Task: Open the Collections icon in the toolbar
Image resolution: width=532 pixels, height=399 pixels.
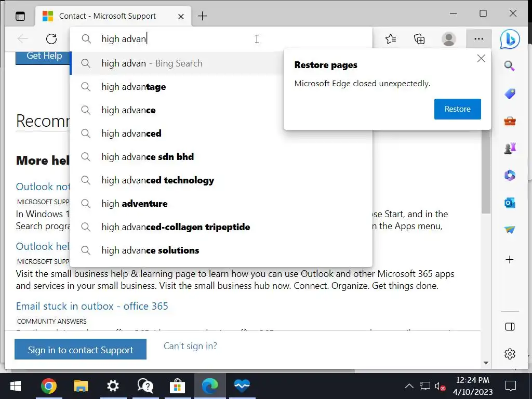Action: coord(419,39)
